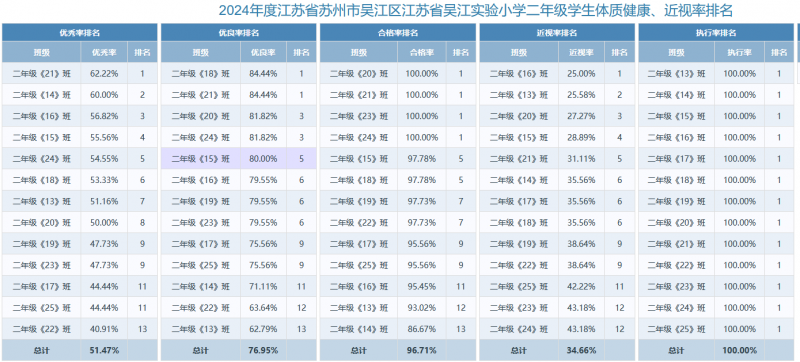This screenshot has width=800, height=362.
Task: Click 二年级《18》班 in the 优良率排名 table
Action: coord(201,73)
